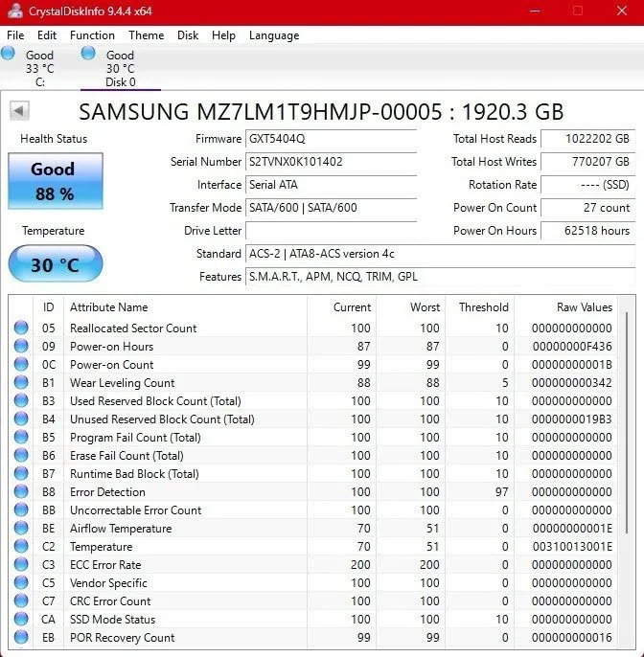Minimize the CrystalDiskInfo window
This screenshot has height=657, width=644.
tap(534, 11)
